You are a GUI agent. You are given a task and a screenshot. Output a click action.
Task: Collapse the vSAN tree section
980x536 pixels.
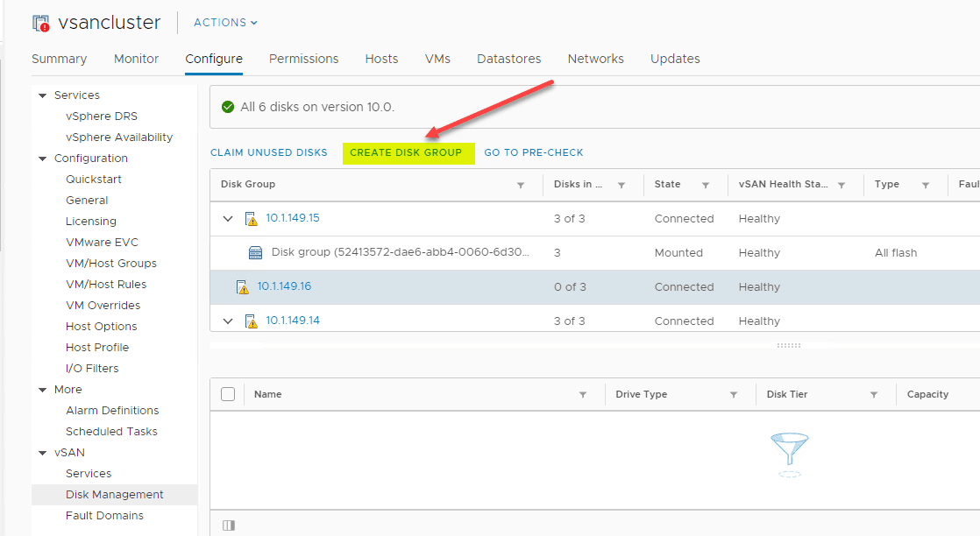click(x=42, y=453)
